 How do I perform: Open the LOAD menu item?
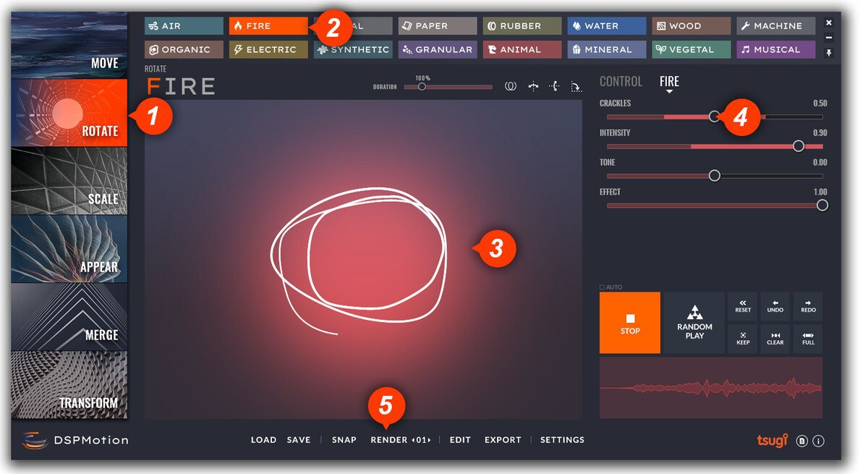[x=264, y=440]
